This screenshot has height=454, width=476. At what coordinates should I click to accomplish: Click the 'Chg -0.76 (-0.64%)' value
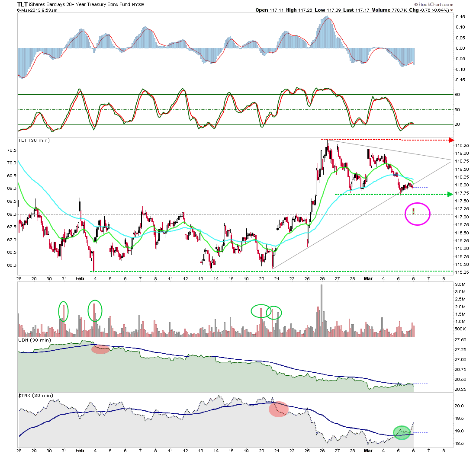(x=429, y=10)
